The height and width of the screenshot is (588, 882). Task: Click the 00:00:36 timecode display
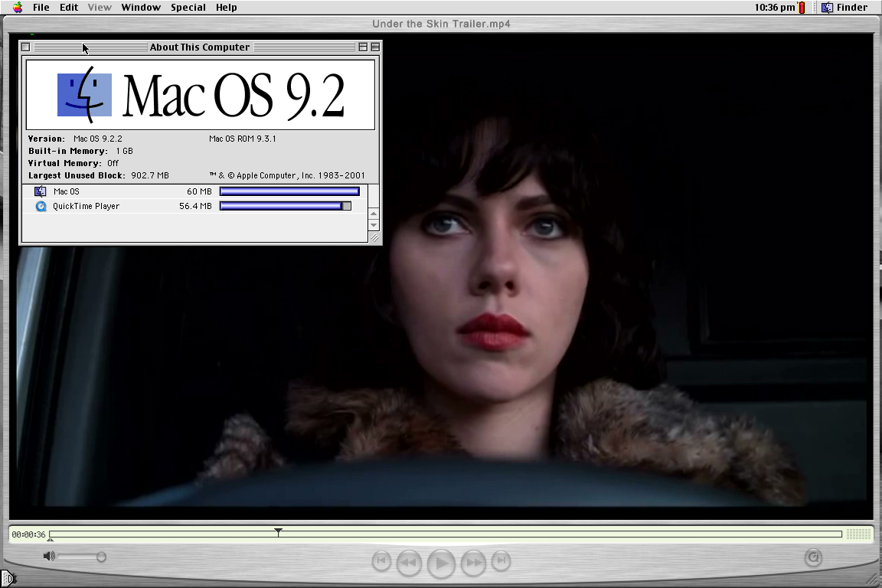[28, 534]
